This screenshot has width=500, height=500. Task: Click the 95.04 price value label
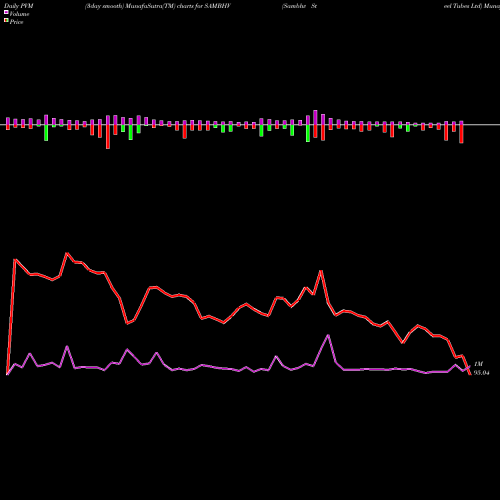482,373
